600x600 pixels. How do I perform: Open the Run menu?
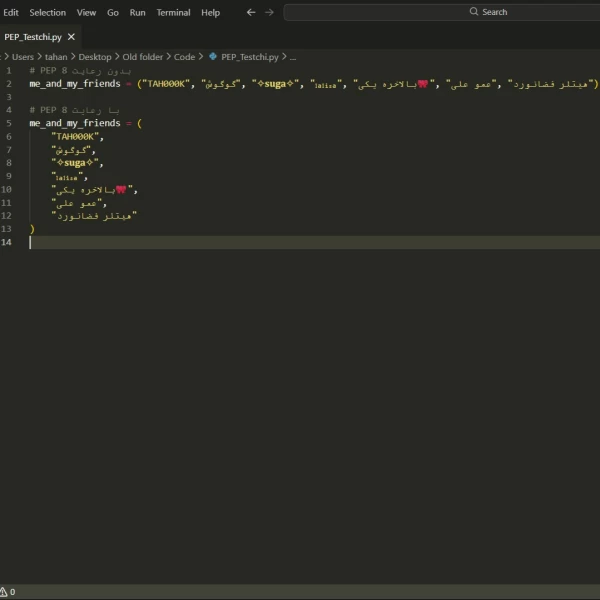click(137, 13)
